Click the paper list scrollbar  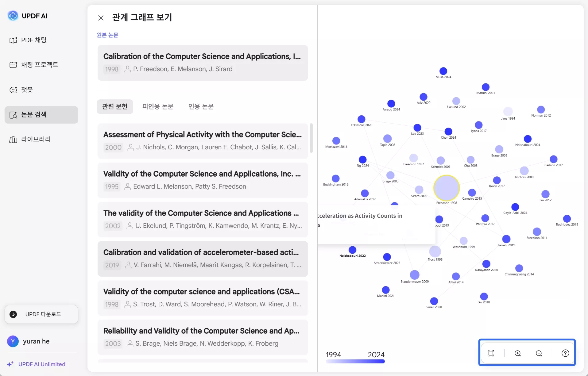click(311, 138)
